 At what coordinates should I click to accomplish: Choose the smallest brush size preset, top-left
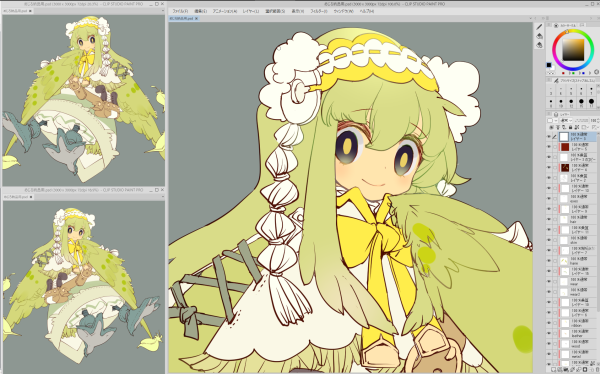click(x=551, y=91)
